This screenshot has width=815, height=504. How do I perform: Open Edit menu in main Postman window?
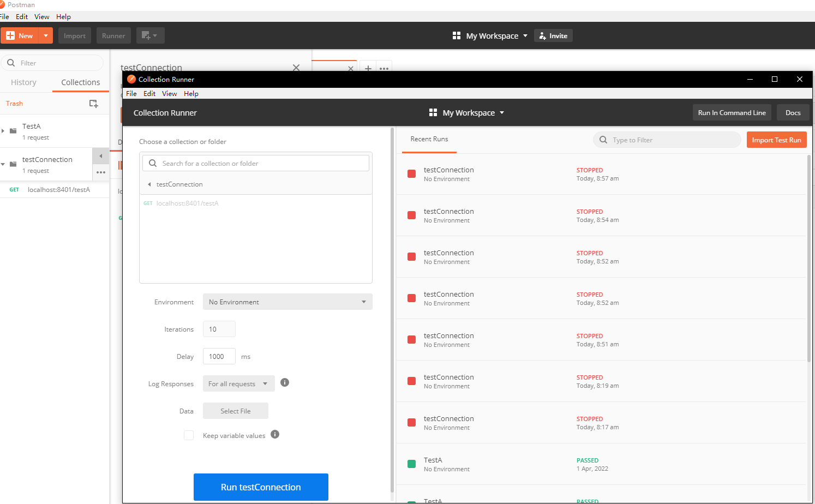coord(22,16)
